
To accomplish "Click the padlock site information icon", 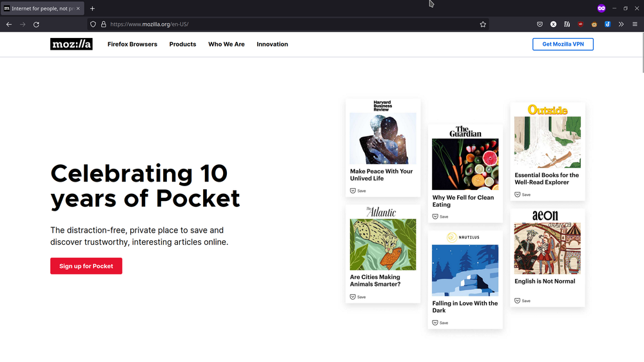I will tap(103, 24).
